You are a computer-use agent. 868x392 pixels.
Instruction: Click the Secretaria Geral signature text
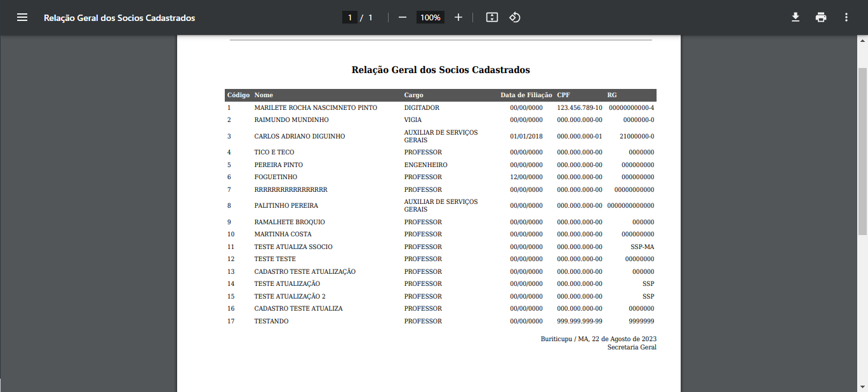[631, 348]
